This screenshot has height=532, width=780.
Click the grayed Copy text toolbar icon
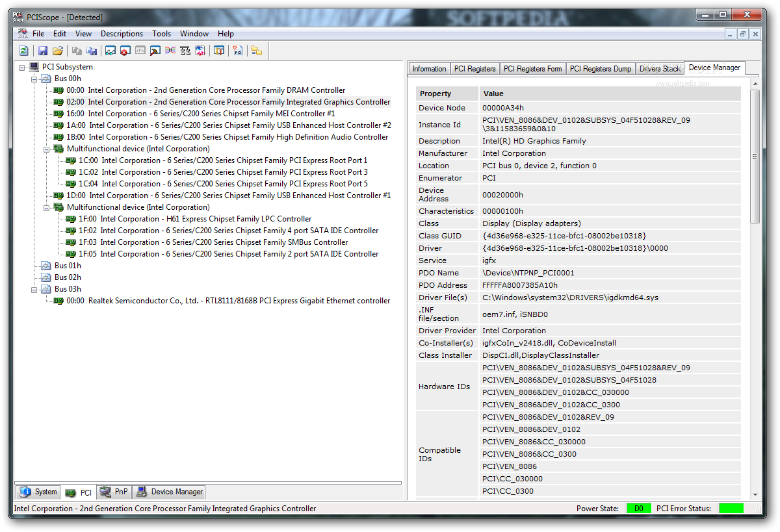[77, 51]
